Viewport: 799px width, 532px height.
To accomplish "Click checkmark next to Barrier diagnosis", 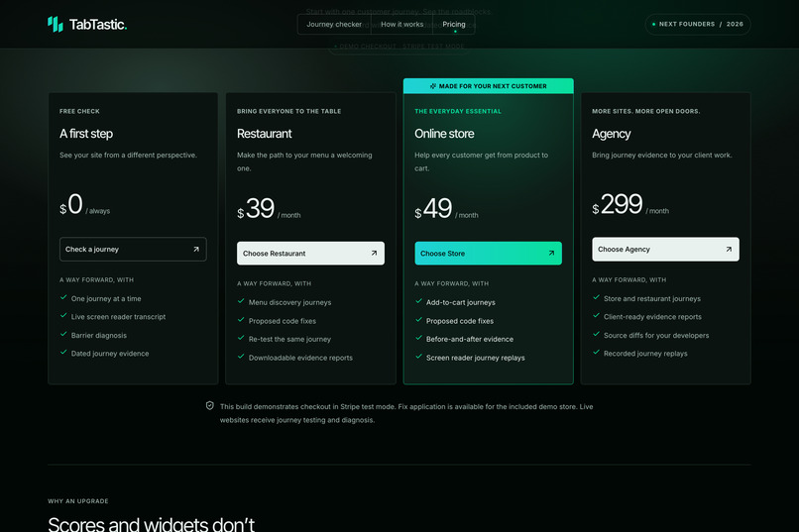I will point(63,334).
